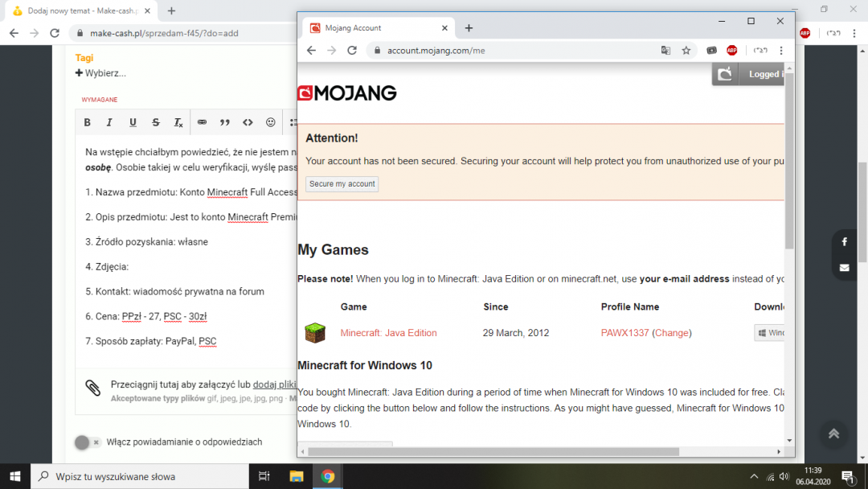This screenshot has height=489, width=868.
Task: Open the emoji picker in the editor
Action: pos(271,122)
